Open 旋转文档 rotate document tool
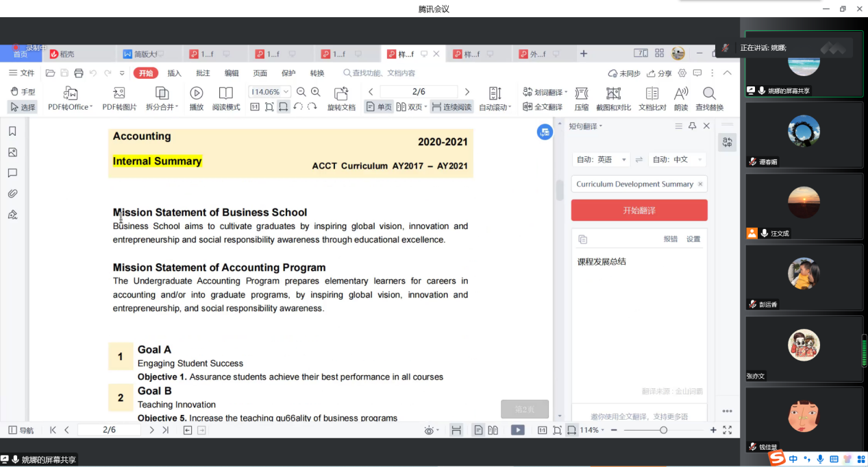This screenshot has height=467, width=868. click(341, 99)
